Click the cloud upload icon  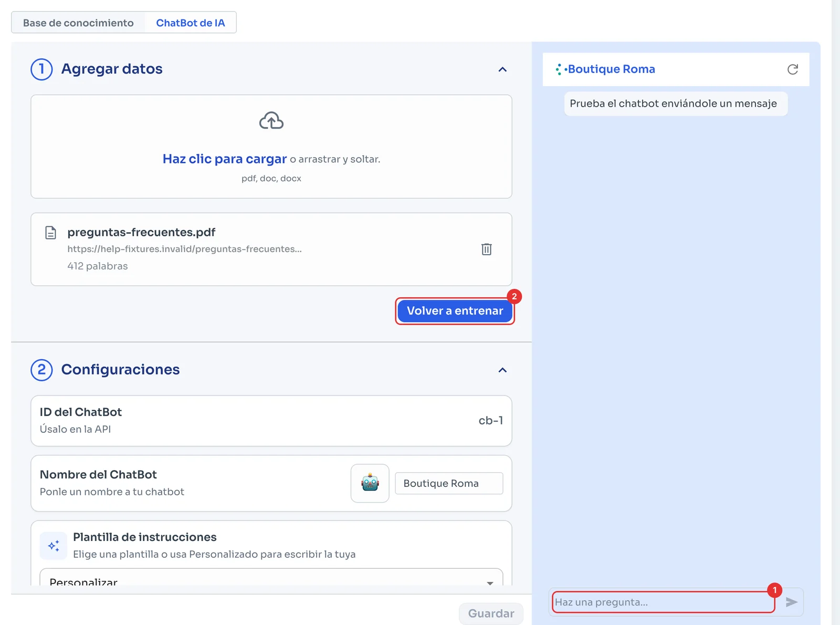[x=271, y=121]
